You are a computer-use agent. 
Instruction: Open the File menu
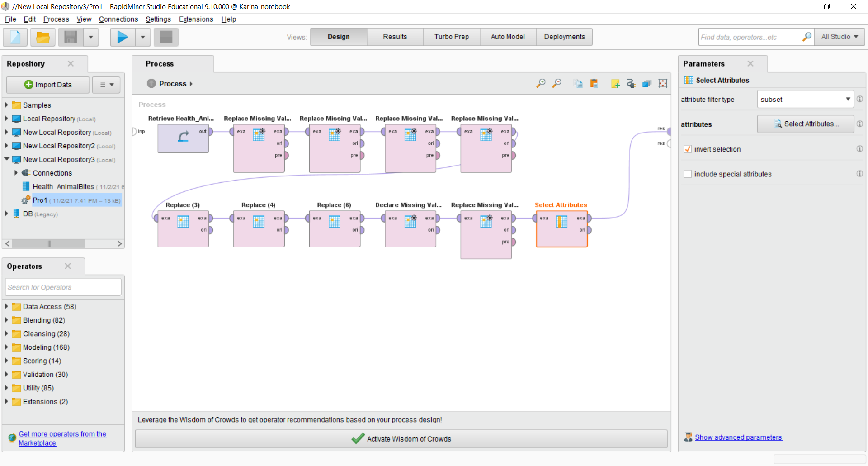tap(10, 19)
